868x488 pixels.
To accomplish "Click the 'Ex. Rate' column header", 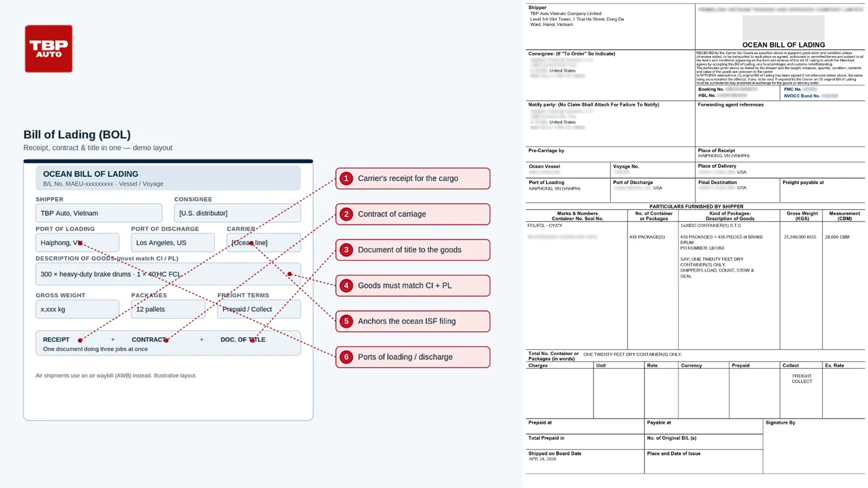I will (x=834, y=365).
